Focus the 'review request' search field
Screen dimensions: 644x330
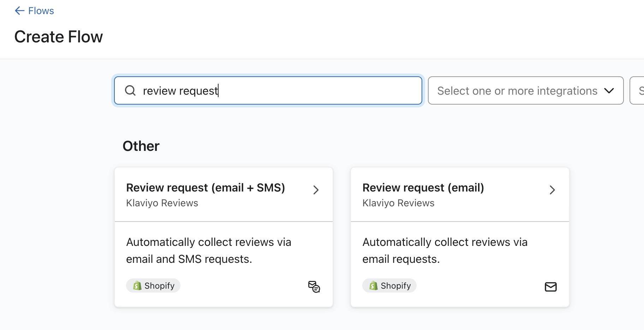(275, 90)
